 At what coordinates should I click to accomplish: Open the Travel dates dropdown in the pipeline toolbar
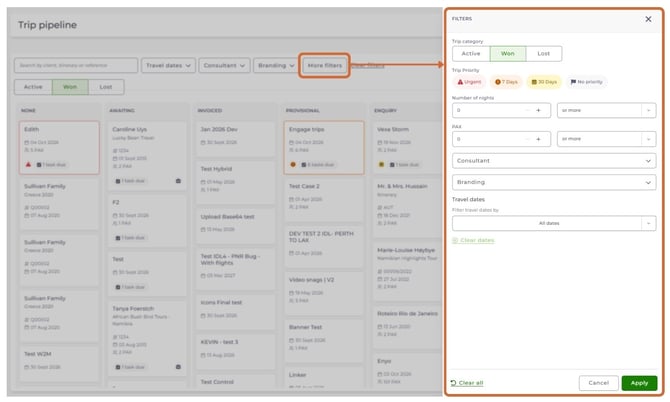tap(168, 65)
